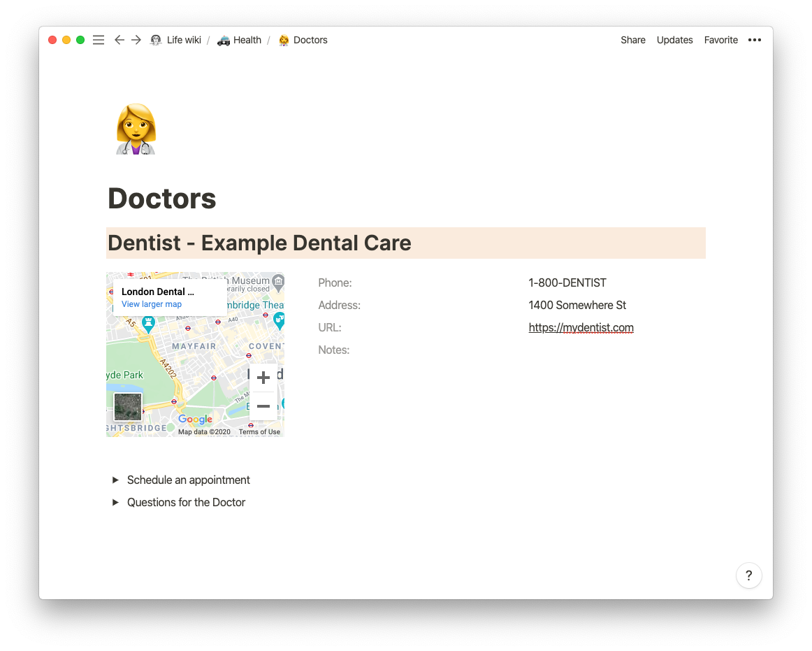This screenshot has width=812, height=651.
Task: Click the doctor emoji page icon
Action: click(136, 129)
